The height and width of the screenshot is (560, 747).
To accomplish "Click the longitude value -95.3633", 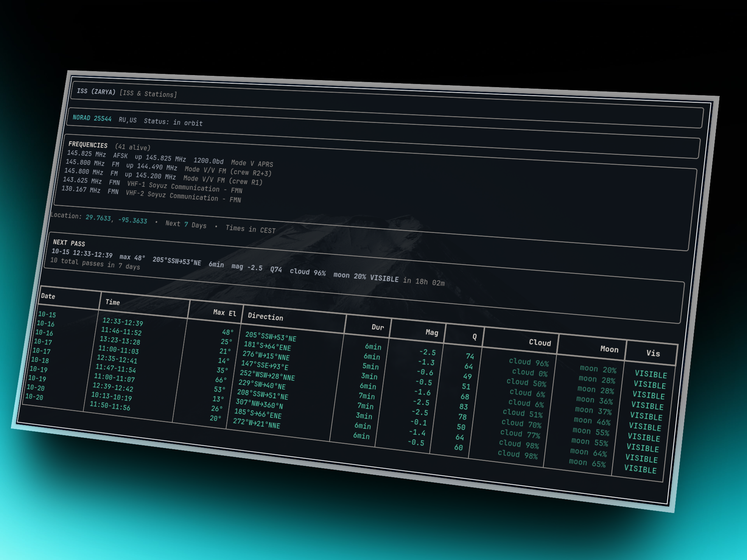I will (133, 220).
